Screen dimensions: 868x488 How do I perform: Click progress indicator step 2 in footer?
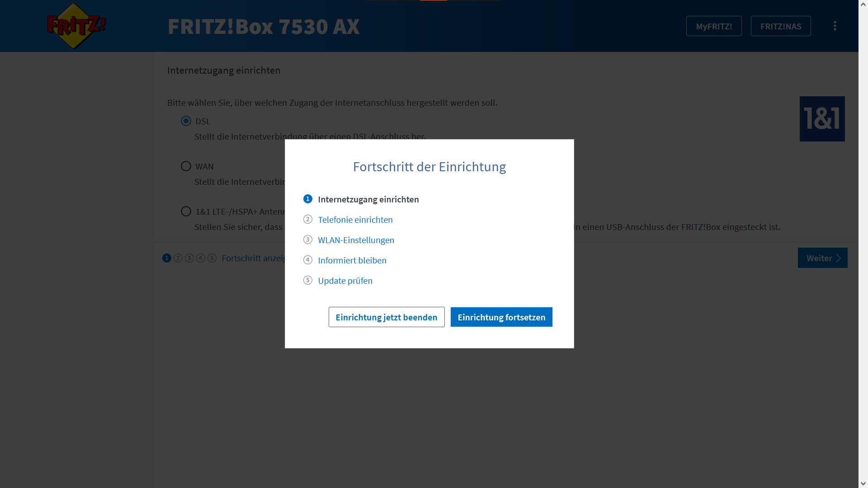point(178,258)
